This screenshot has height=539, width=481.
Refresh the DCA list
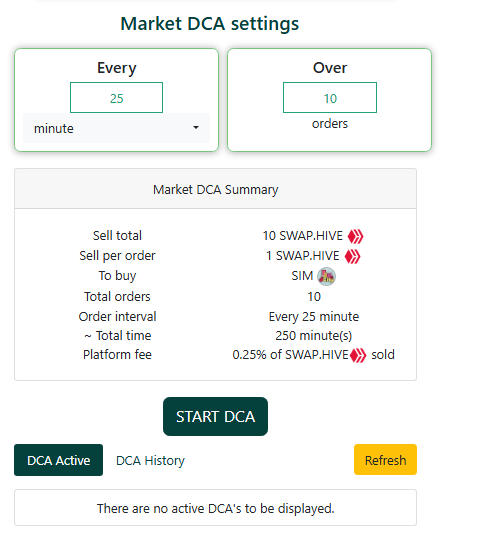pos(385,460)
